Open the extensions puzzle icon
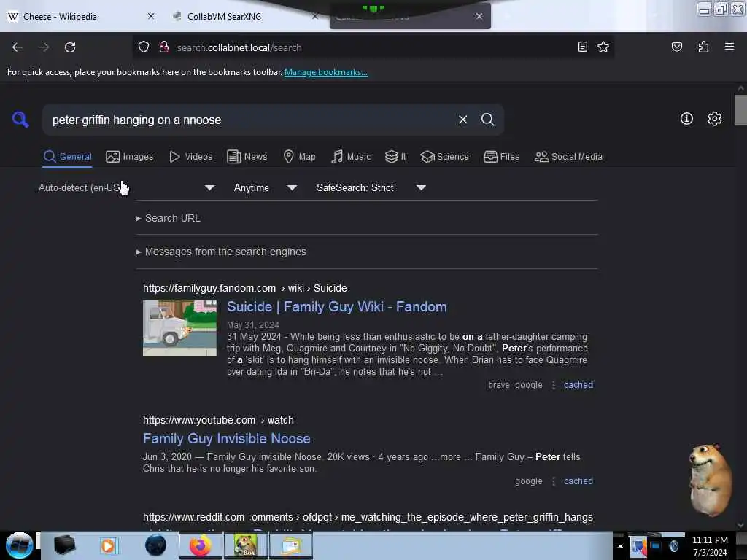747x560 pixels. tap(703, 47)
